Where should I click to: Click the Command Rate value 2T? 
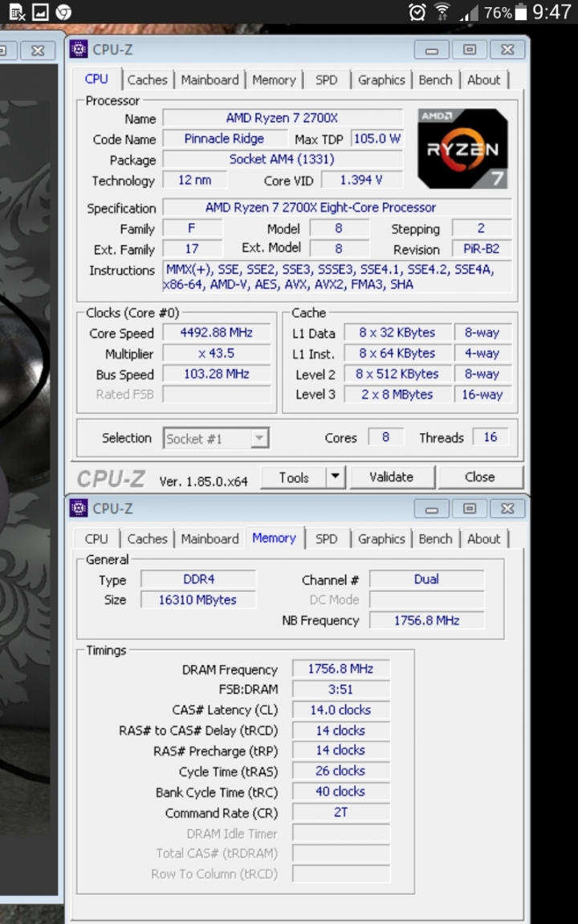[x=341, y=812]
